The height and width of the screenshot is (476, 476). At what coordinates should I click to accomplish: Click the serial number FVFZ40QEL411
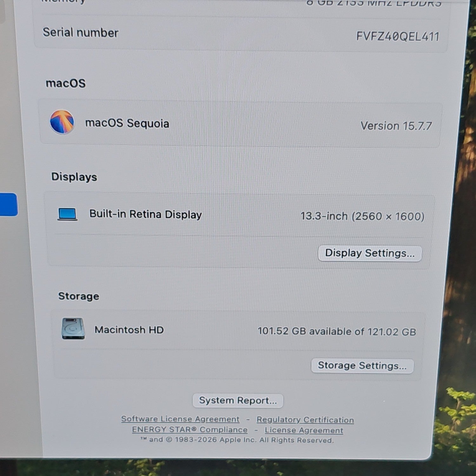click(398, 36)
